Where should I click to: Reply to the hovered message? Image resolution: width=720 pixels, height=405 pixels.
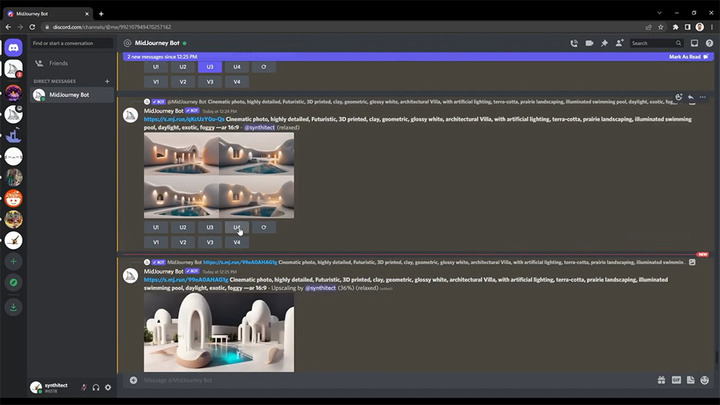coord(691,97)
